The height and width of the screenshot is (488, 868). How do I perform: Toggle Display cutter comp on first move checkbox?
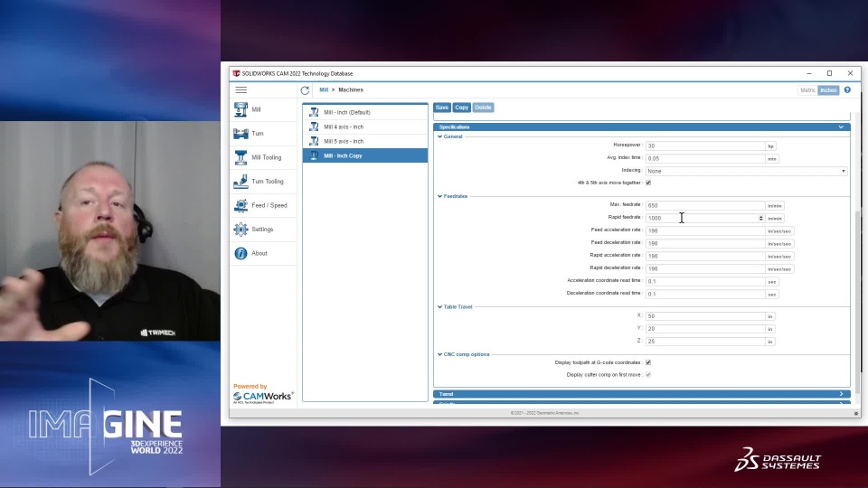tap(648, 374)
